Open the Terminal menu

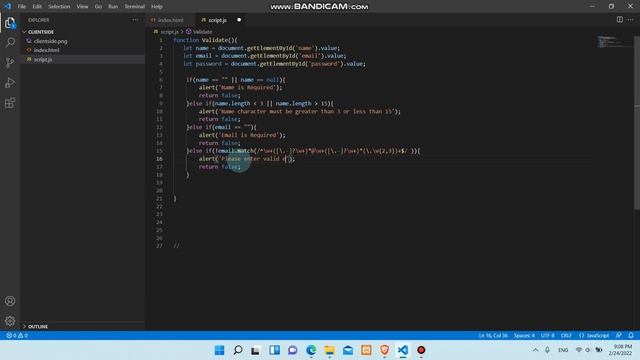135,7
